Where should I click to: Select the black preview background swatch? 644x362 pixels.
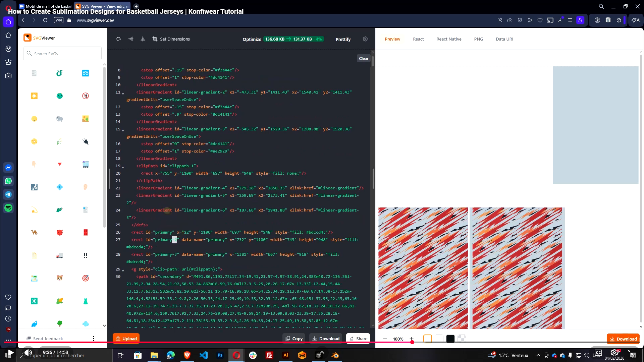(450, 339)
